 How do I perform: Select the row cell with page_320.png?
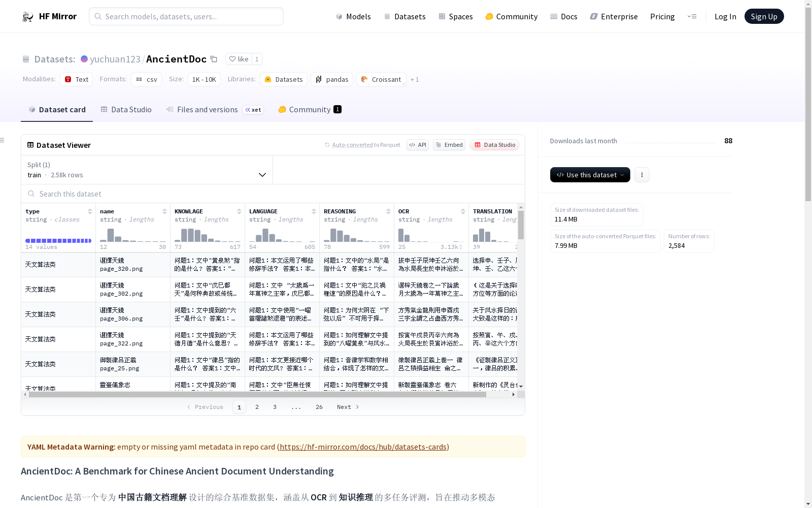tap(133, 265)
